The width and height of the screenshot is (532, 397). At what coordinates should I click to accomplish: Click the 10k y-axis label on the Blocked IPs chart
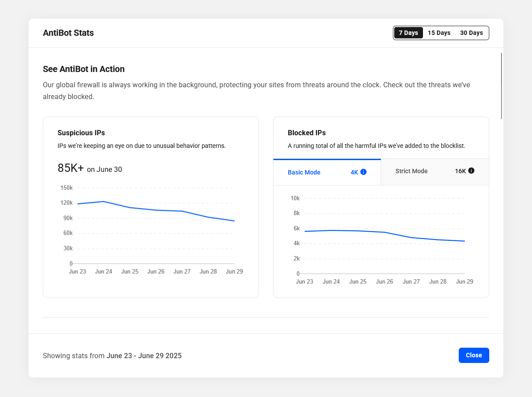295,198
